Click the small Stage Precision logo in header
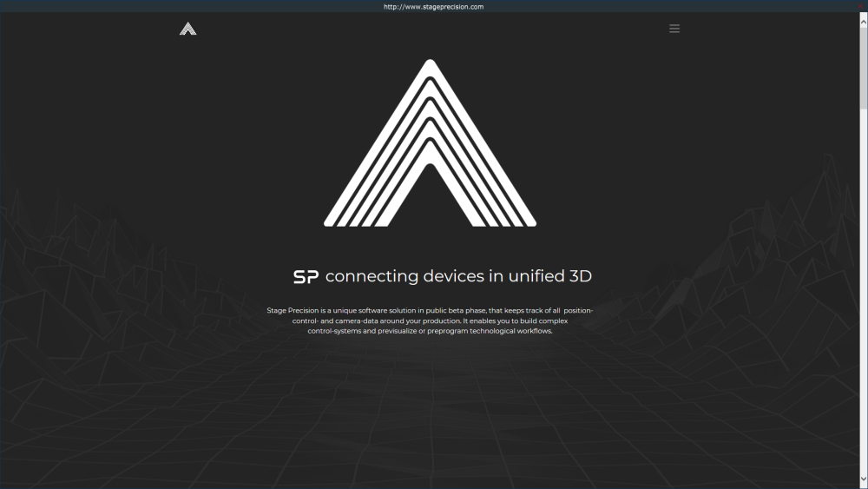The image size is (868, 489). 188,29
